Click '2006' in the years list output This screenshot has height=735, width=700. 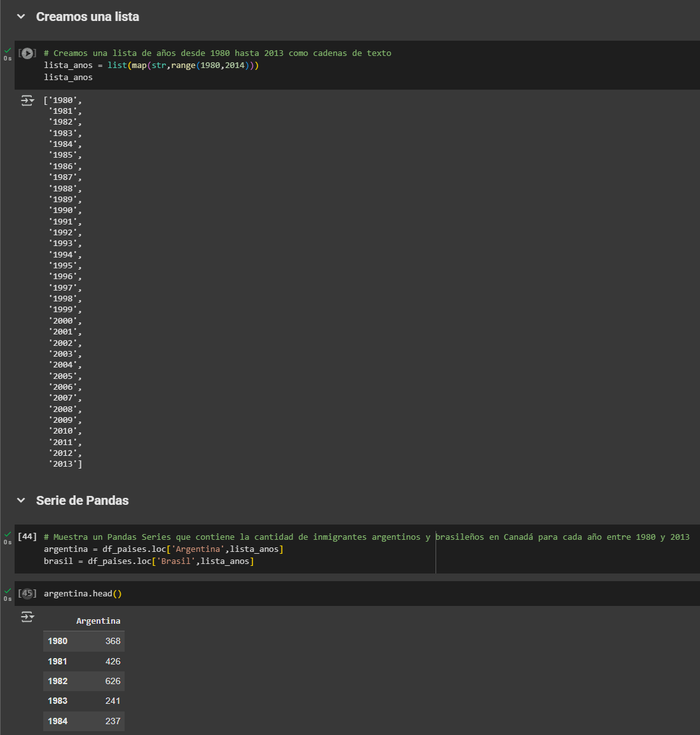click(x=63, y=387)
